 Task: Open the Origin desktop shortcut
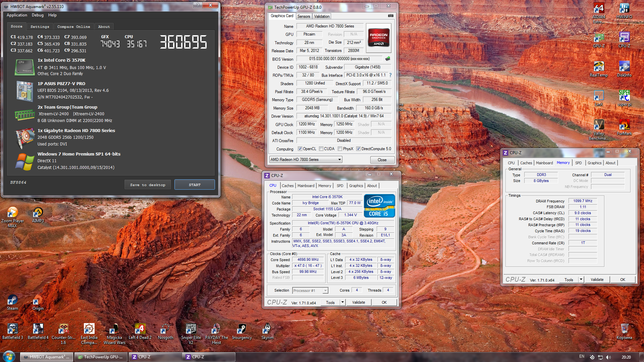(38, 302)
